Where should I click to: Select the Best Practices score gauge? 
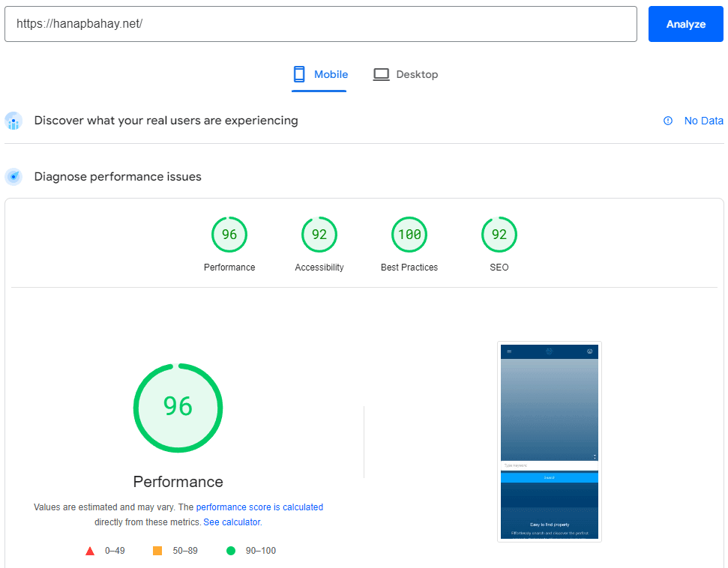tap(409, 235)
